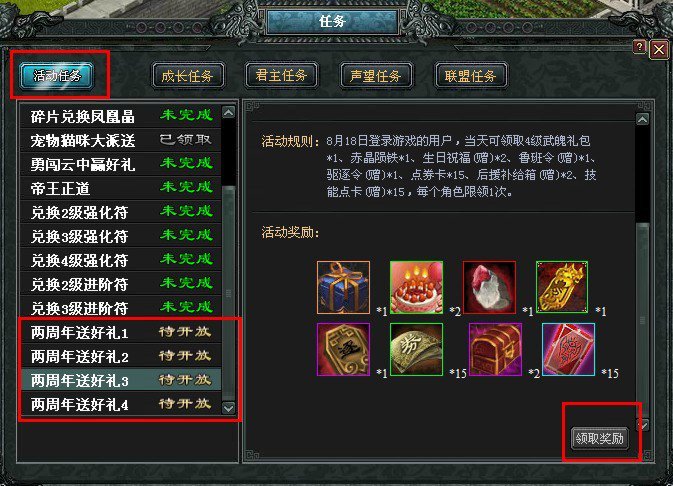Click details panel scroll up arrow
This screenshot has width=673, height=486.
pos(643,119)
